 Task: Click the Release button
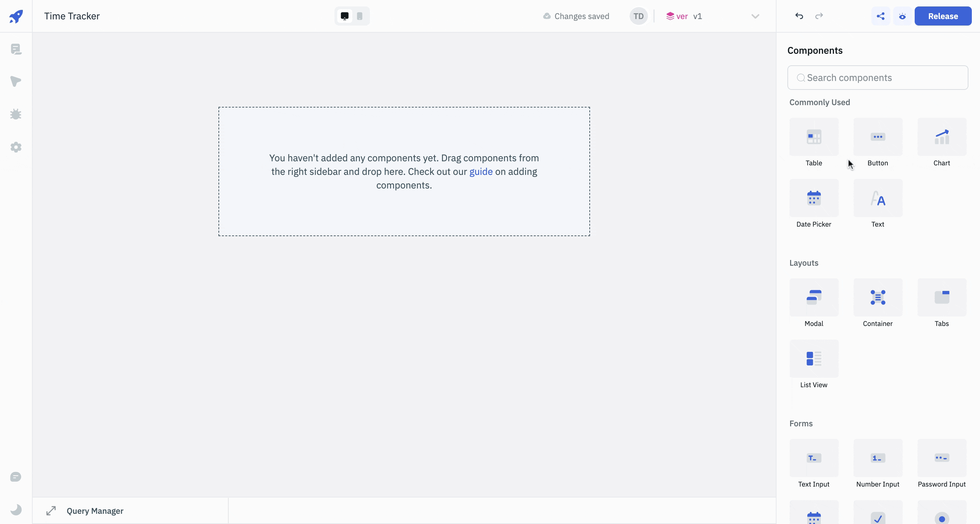(943, 16)
